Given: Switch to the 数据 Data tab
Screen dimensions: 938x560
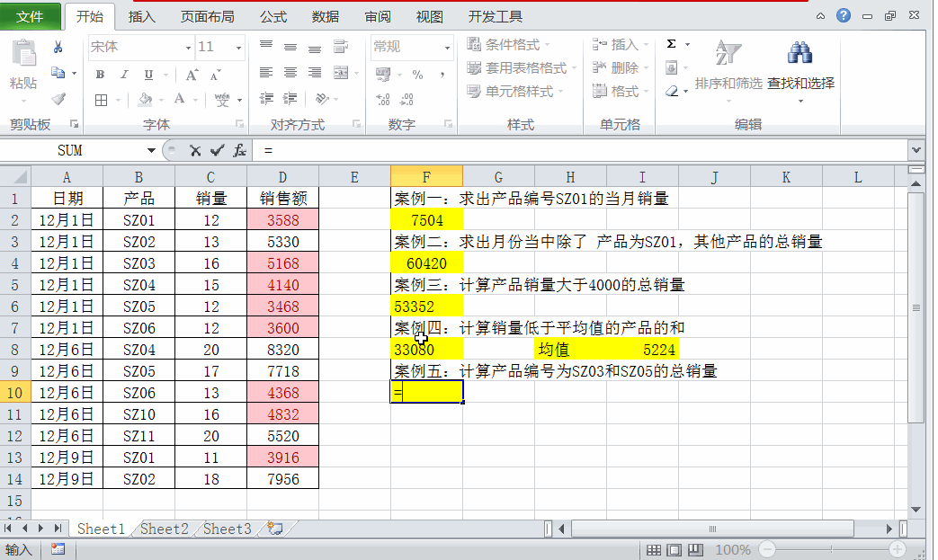Looking at the screenshot, I should click(326, 17).
